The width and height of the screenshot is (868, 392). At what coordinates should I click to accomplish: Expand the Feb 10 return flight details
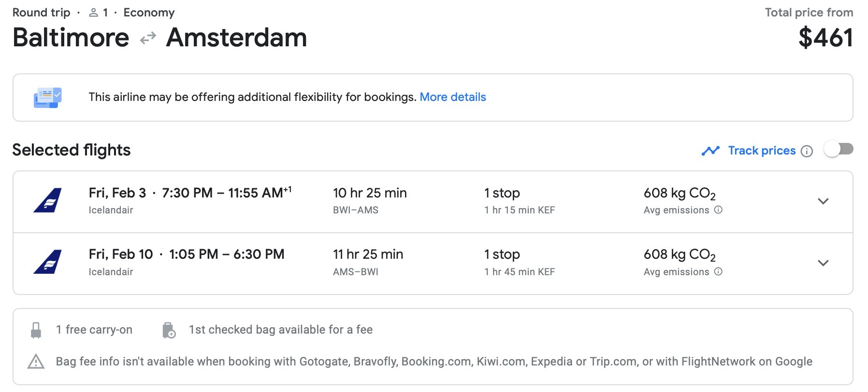pos(823,263)
